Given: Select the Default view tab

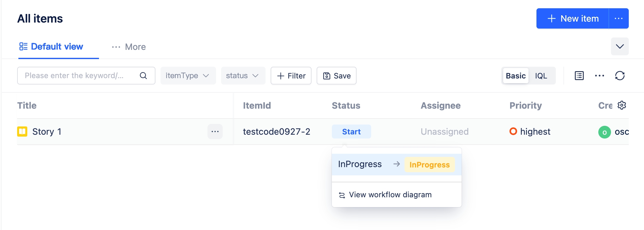Looking at the screenshot, I should point(51,47).
